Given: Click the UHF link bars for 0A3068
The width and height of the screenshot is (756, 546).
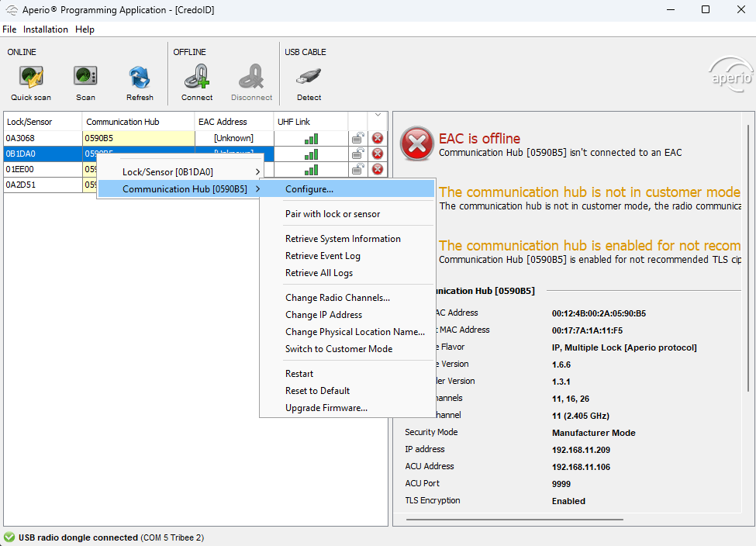Looking at the screenshot, I should click(x=311, y=139).
